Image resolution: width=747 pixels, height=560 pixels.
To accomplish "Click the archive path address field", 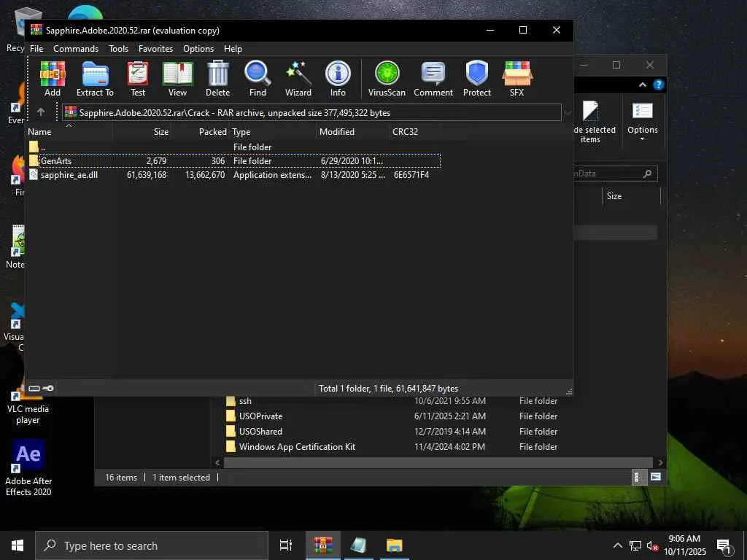I will pyautogui.click(x=311, y=112).
